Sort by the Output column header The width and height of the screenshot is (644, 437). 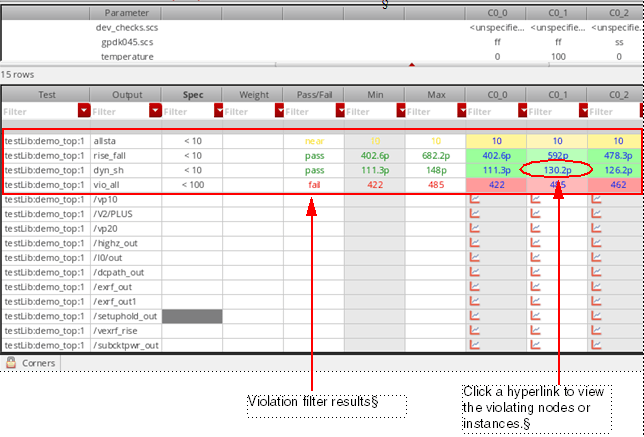coord(126,94)
